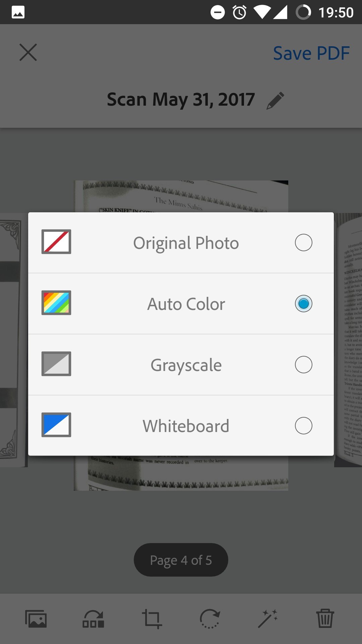
Task: Choose the Whiteboard menu option label
Action: [x=186, y=426]
